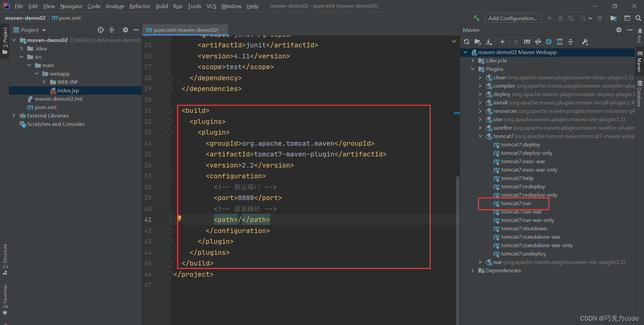Expand Lifecycle node in Maven panel
This screenshot has width=644, height=325.
tap(473, 61)
